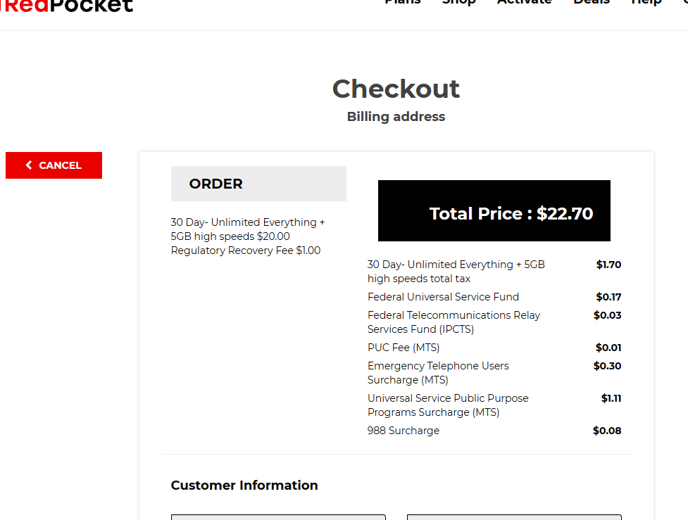Click the ORDER section header
This screenshot has height=520, width=688.
pyautogui.click(x=258, y=184)
